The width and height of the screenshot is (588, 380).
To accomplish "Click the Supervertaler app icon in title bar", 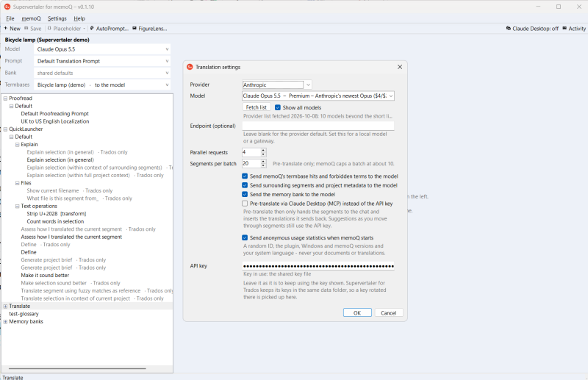I will pos(7,7).
